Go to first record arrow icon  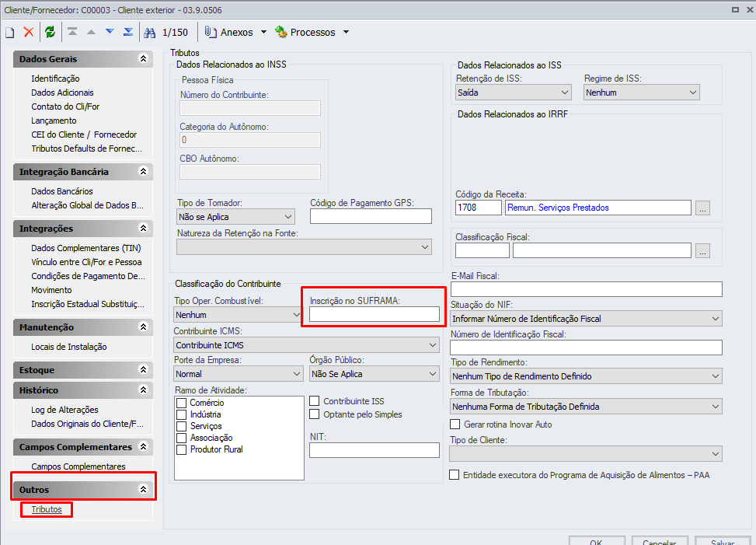point(72,32)
